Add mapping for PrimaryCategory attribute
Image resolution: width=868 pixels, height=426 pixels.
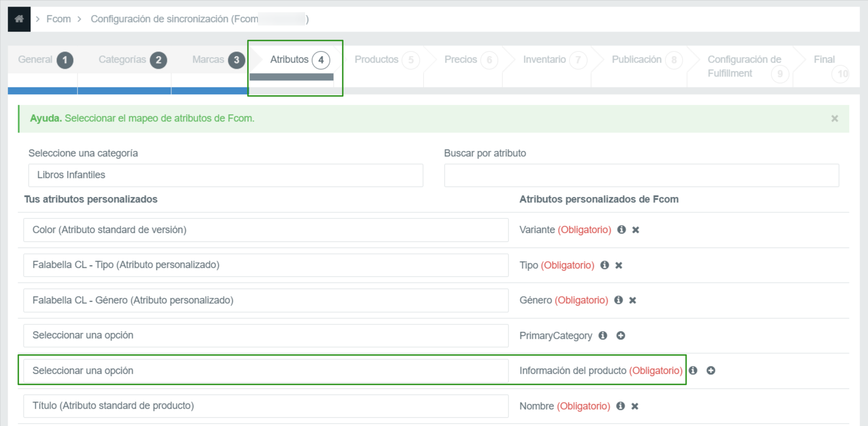(621, 336)
